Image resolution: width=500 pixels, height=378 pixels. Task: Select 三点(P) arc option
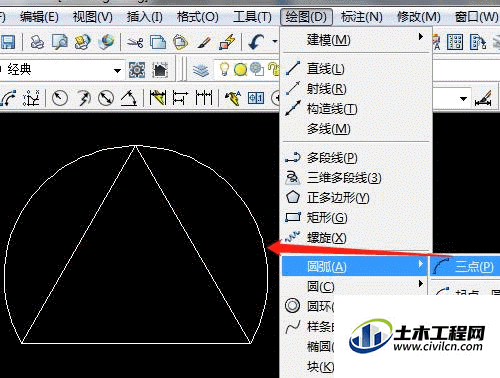coord(465,266)
